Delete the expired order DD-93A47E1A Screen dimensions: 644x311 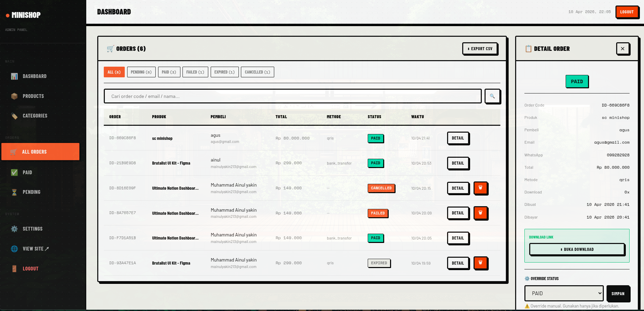pos(480,263)
